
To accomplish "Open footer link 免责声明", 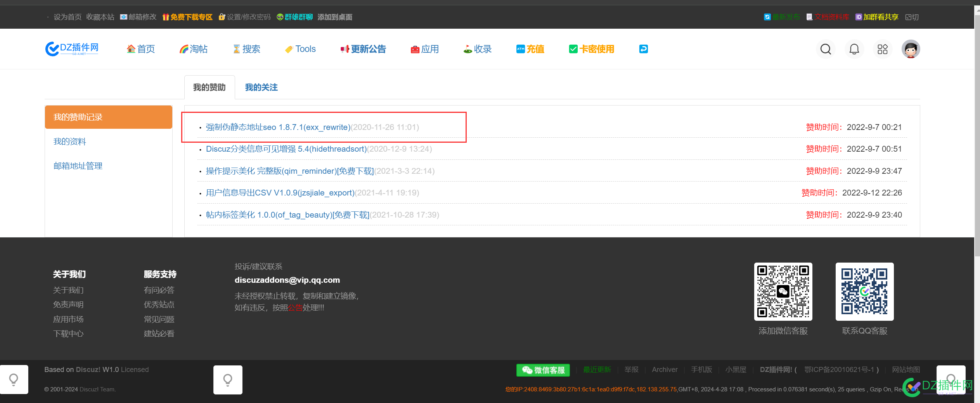I will 68,304.
